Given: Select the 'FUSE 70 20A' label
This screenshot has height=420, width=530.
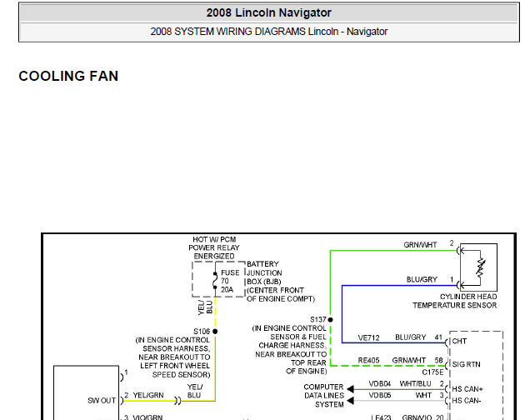Looking at the screenshot, I should tap(230, 281).
